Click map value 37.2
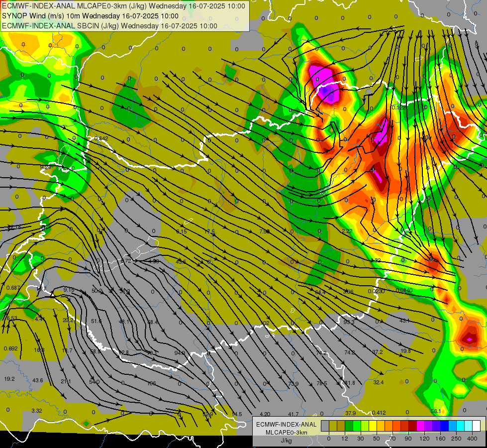The width and height of the screenshot is (487, 448). click(x=378, y=352)
